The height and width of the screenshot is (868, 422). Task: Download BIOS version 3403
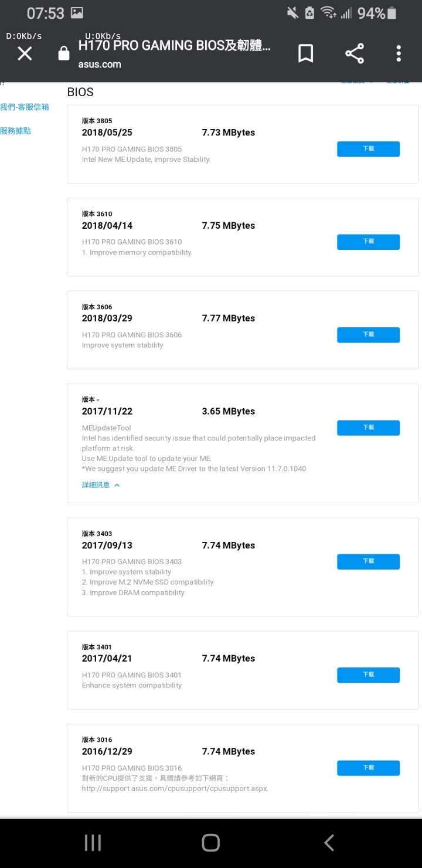[368, 561]
